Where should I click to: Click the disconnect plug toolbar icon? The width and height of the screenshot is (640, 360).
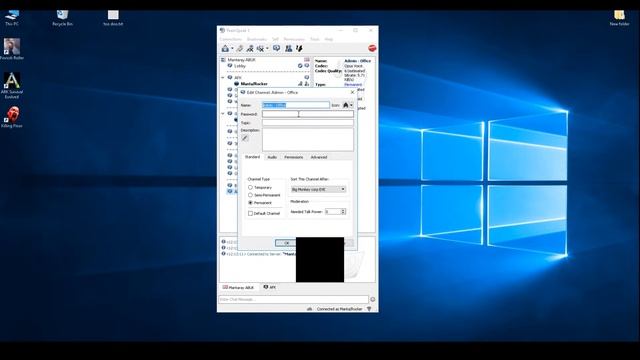(240, 49)
